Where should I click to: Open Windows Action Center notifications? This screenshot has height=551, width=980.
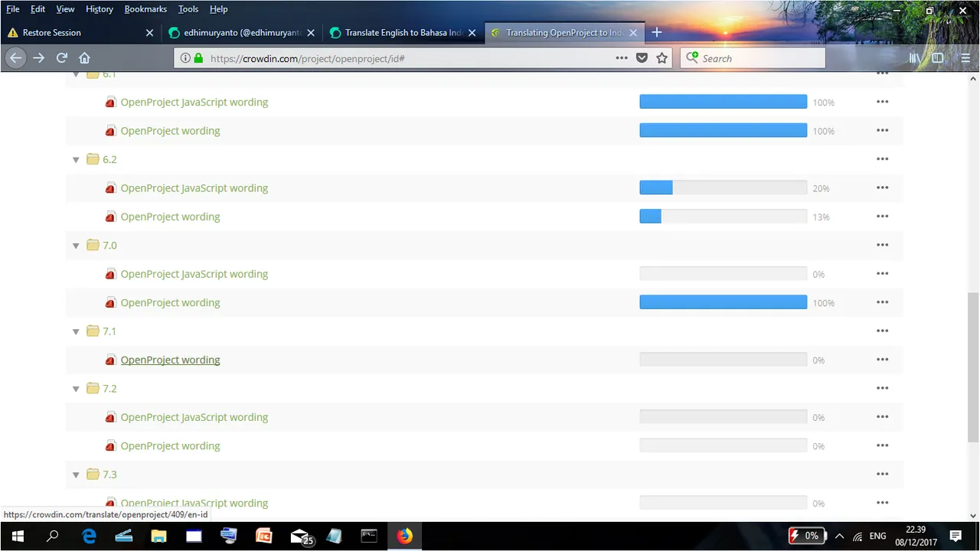click(955, 536)
